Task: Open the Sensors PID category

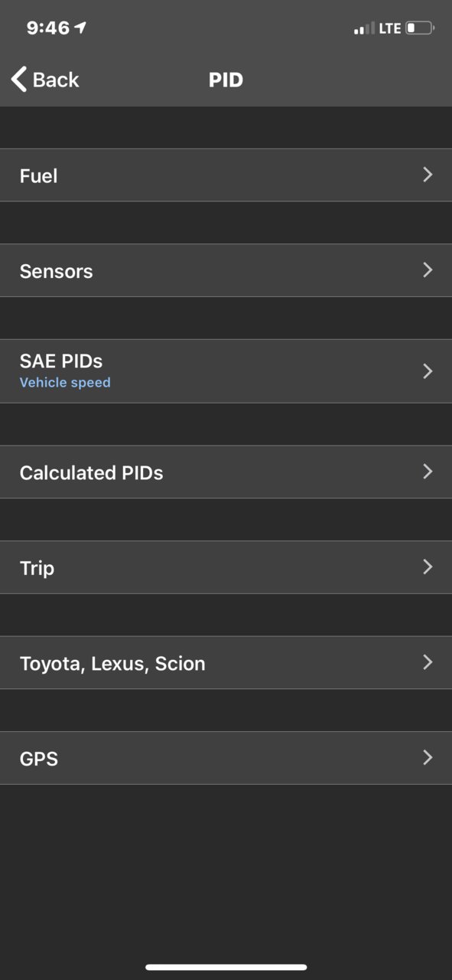Action: pyautogui.click(x=226, y=270)
